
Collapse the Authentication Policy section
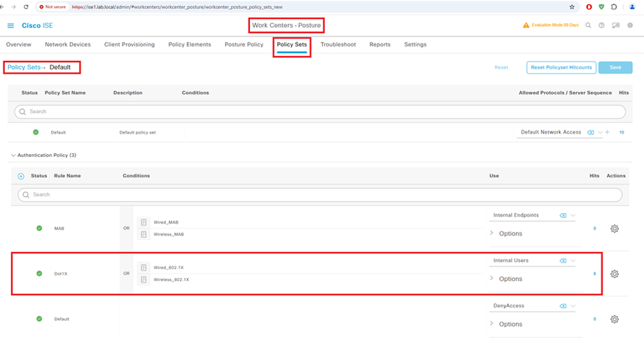coord(13,155)
